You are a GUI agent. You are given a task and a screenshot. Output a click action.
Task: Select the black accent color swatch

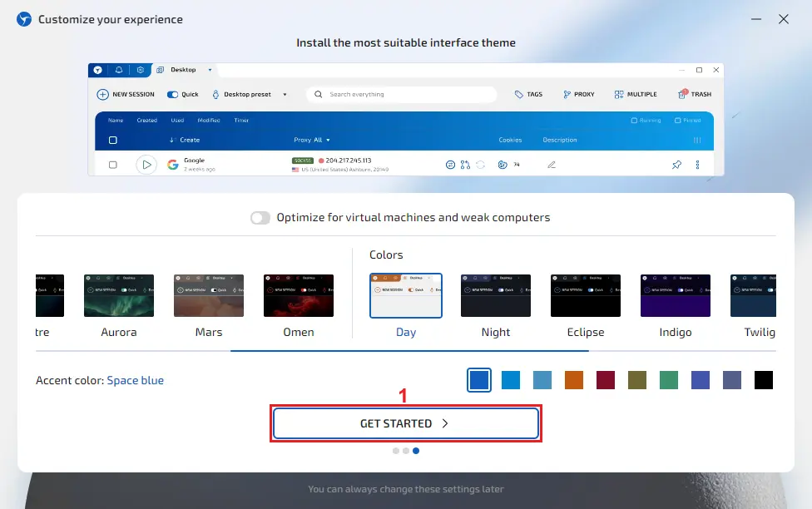(x=763, y=380)
